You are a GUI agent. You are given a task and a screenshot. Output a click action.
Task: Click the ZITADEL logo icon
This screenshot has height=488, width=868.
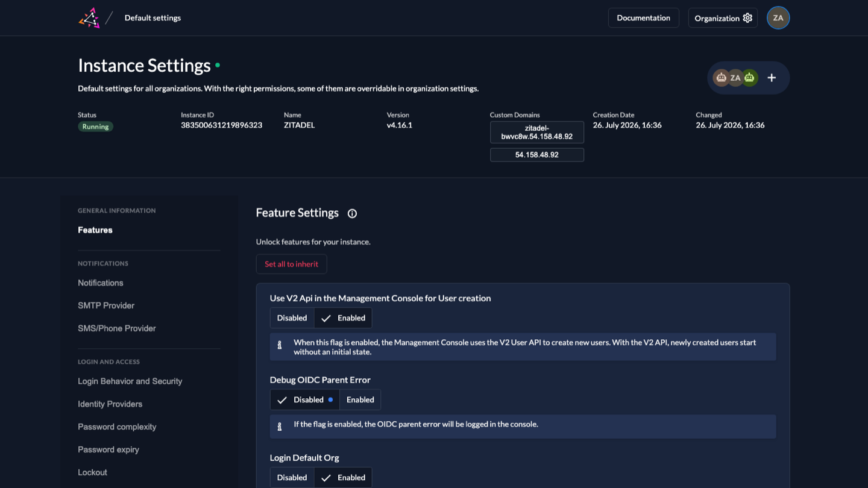(x=89, y=18)
